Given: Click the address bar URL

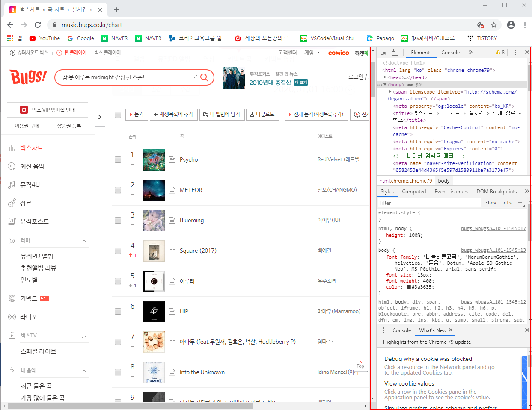Looking at the screenshot, I should tap(92, 25).
